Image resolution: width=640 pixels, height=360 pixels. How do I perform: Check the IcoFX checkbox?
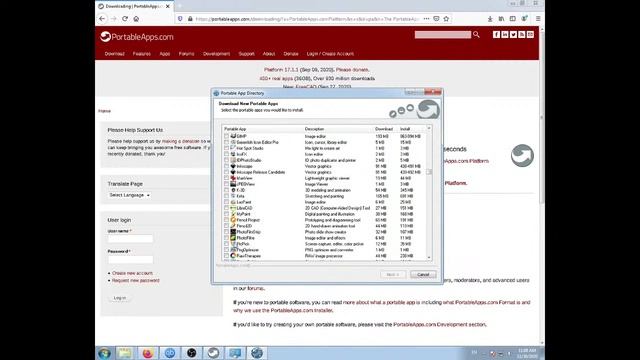pyautogui.click(x=227, y=154)
